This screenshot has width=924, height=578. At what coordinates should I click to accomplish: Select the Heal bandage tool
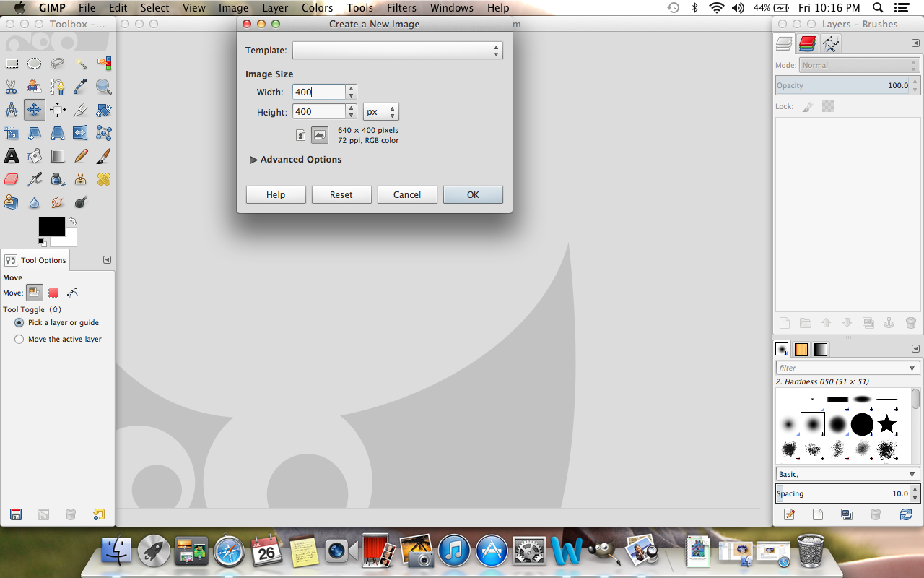click(104, 179)
